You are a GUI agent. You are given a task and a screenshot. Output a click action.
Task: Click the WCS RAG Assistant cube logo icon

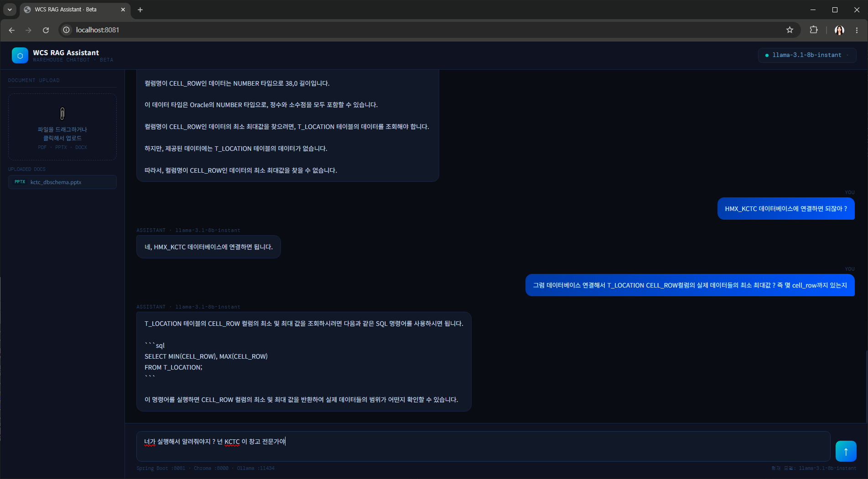point(20,56)
